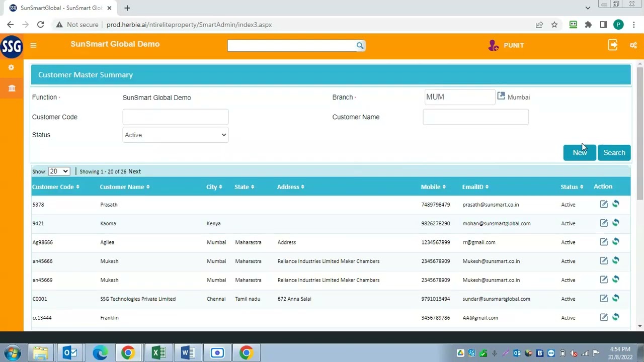Open Chrome tab search chevron
Screen dimensions: 644x362
point(588,8)
